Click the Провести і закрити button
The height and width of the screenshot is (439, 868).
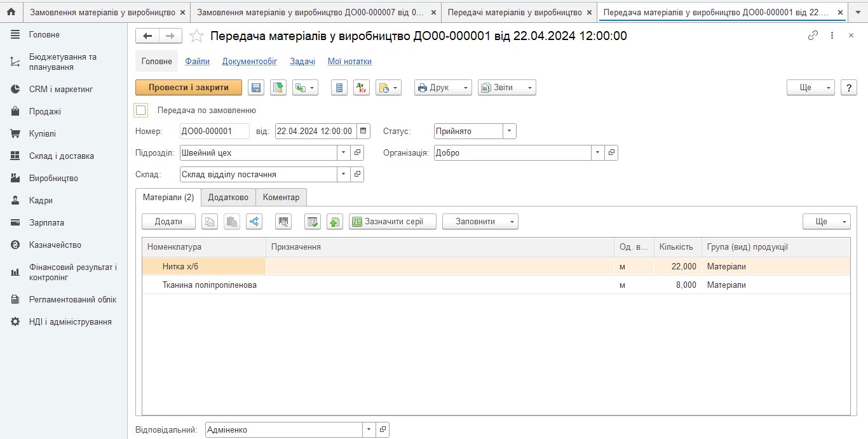click(x=188, y=88)
